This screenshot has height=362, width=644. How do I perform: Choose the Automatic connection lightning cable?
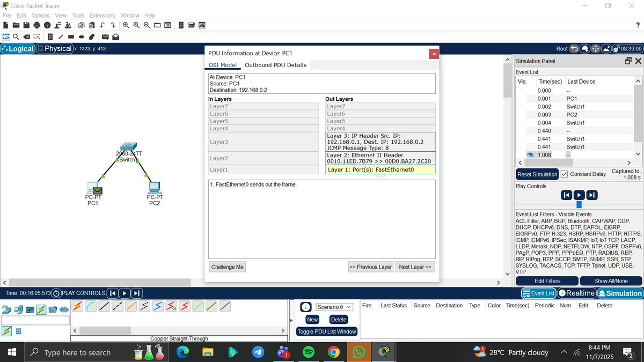[x=77, y=307]
